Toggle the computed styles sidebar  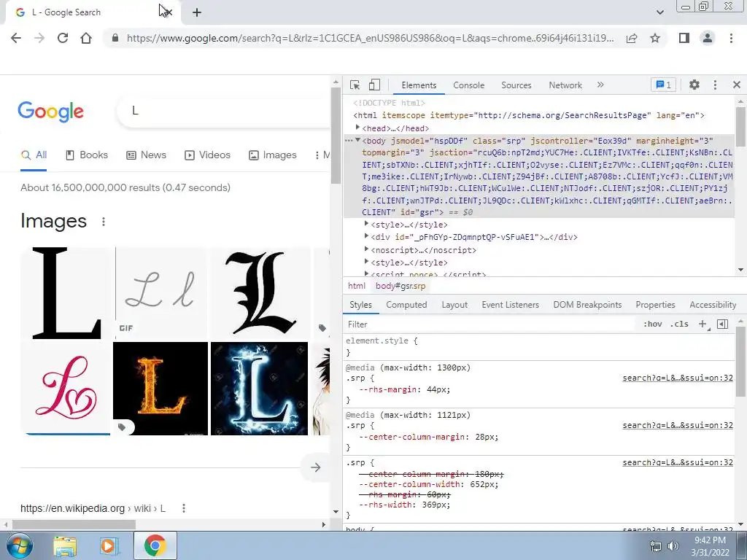(722, 324)
